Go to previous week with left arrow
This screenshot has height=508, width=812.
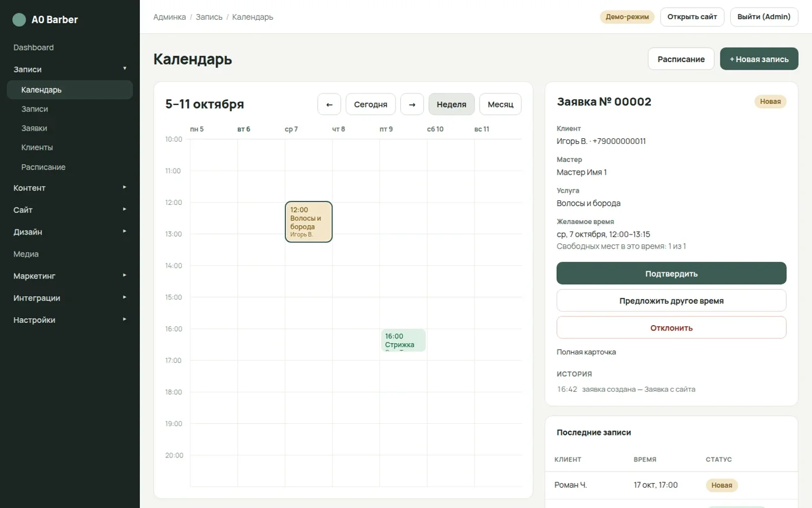click(x=329, y=105)
